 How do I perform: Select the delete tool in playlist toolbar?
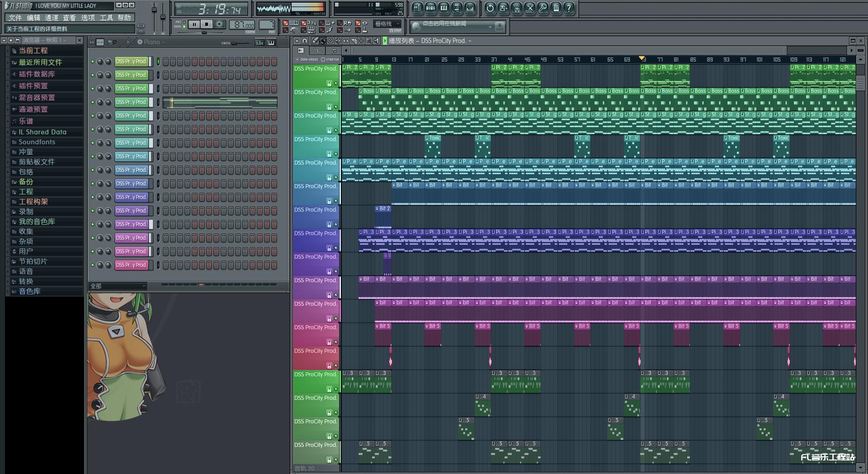point(330,41)
